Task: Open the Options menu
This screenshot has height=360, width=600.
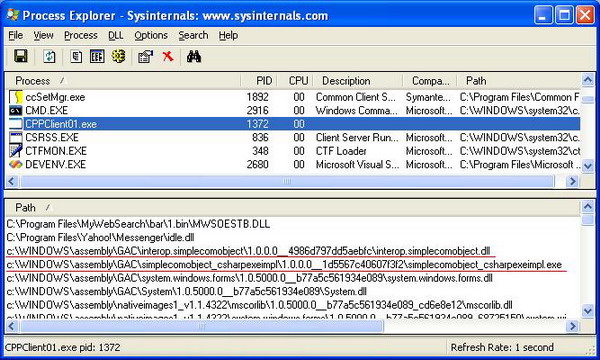Action: tap(151, 35)
